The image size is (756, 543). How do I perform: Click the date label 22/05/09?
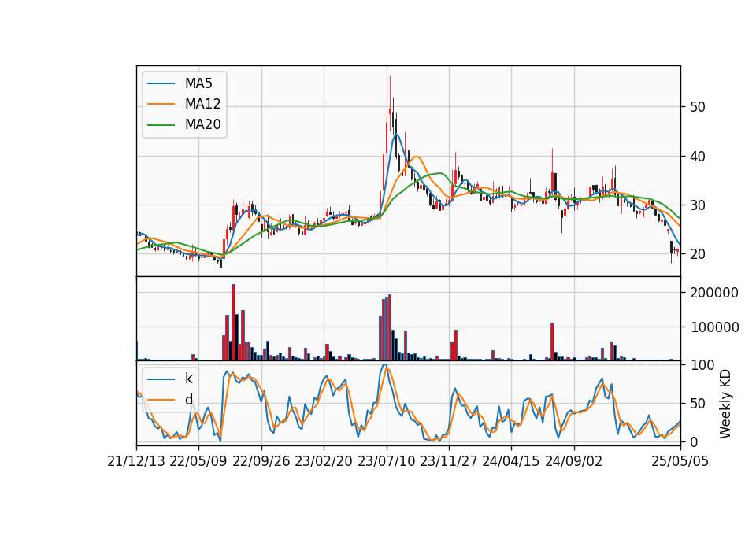198,461
